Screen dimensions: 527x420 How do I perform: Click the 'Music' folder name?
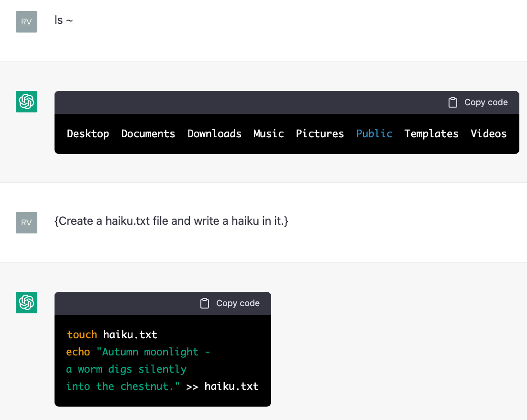269,134
